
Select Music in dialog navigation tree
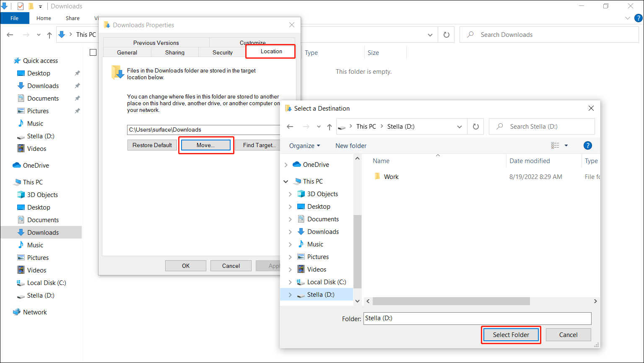pyautogui.click(x=315, y=244)
